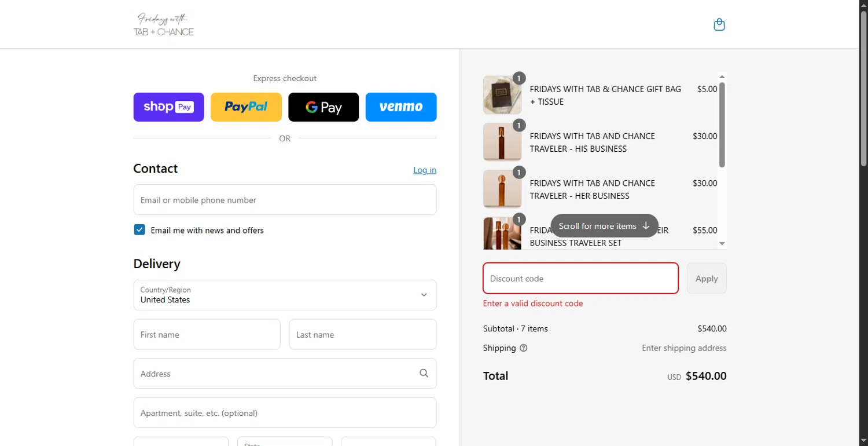Click the Subtotal · 7 items label
Image resolution: width=868 pixels, height=446 pixels.
516,328
